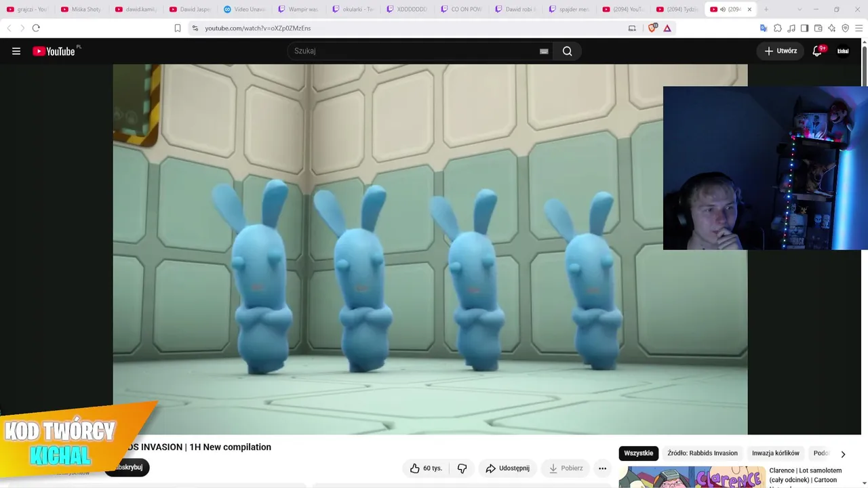The width and height of the screenshot is (868, 488).
Task: Switch to the '(2094) YouTube' tab
Action: 624,9
